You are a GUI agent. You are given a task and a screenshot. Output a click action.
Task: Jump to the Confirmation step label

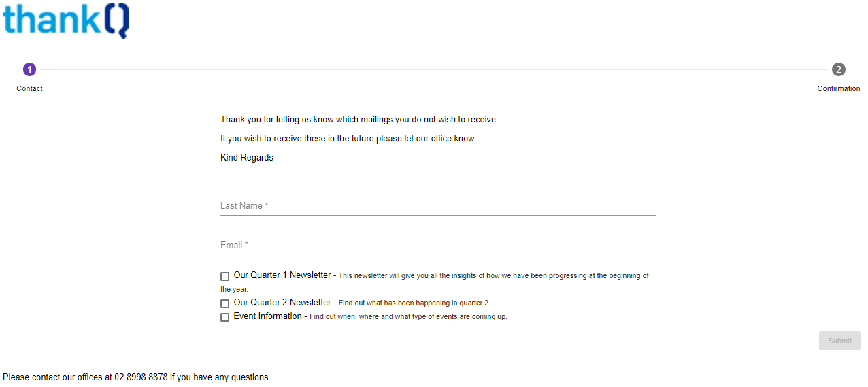pyautogui.click(x=838, y=89)
